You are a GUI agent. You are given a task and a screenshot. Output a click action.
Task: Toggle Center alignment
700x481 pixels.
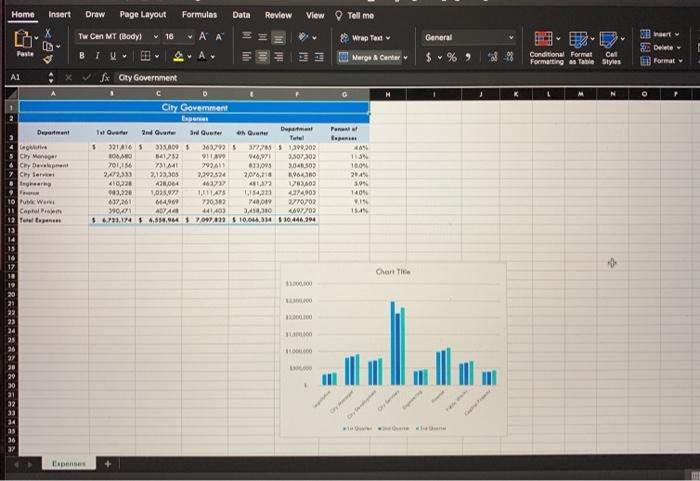click(262, 57)
